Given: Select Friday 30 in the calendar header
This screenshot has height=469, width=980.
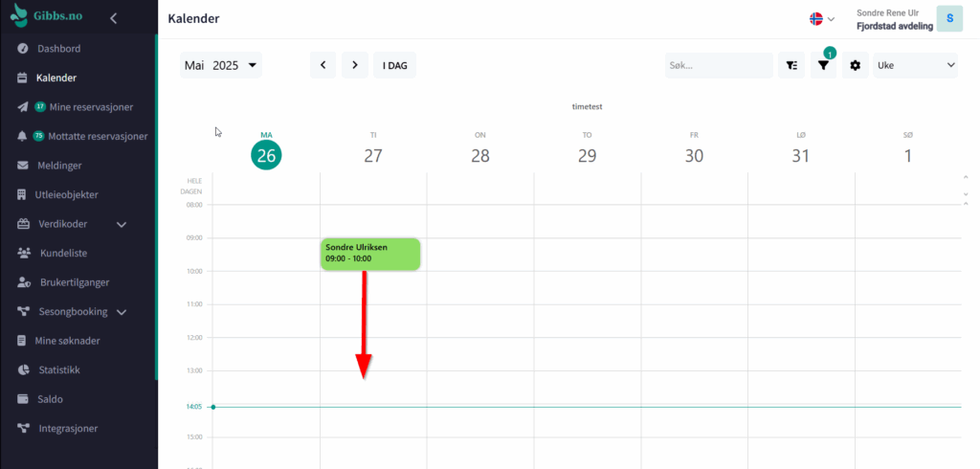Looking at the screenshot, I should click(694, 154).
